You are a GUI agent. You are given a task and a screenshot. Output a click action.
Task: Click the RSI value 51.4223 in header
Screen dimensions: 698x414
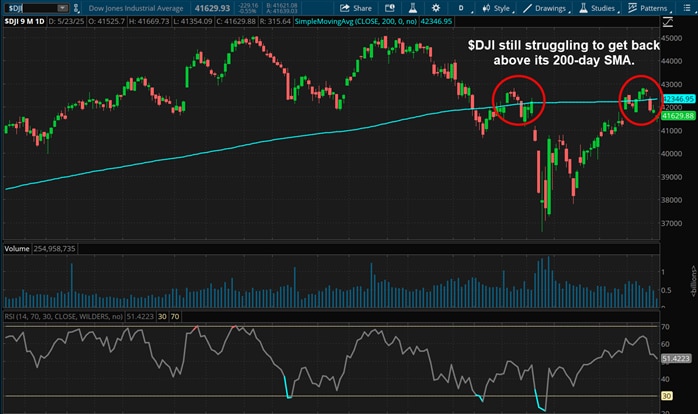click(140, 317)
